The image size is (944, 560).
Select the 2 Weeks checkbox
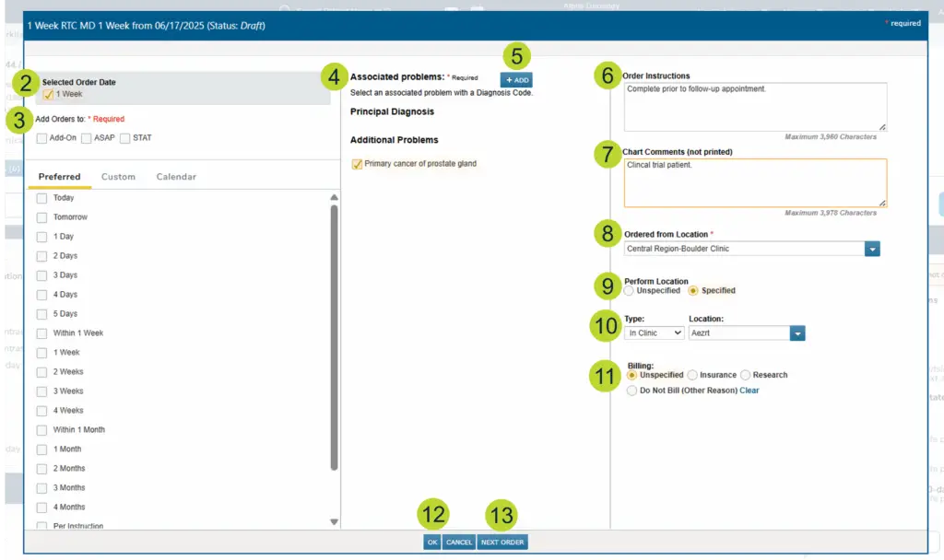tap(41, 372)
